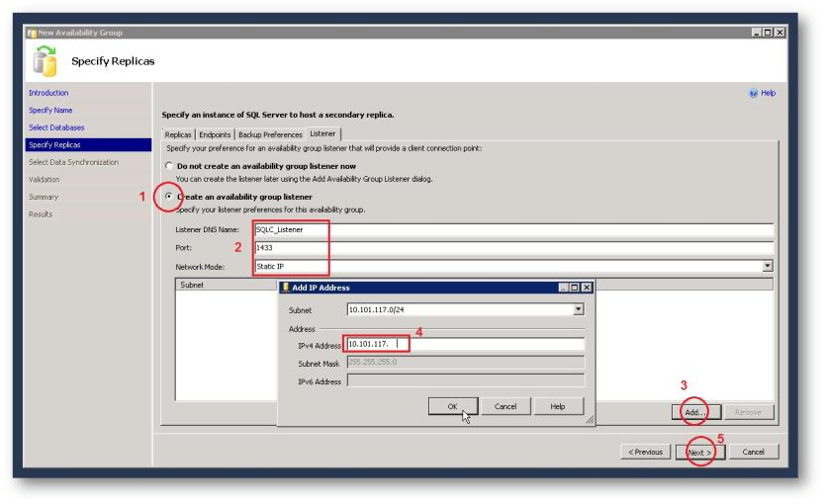Click OK in Add IP Address dialog
The height and width of the screenshot is (504, 824).
click(x=452, y=406)
